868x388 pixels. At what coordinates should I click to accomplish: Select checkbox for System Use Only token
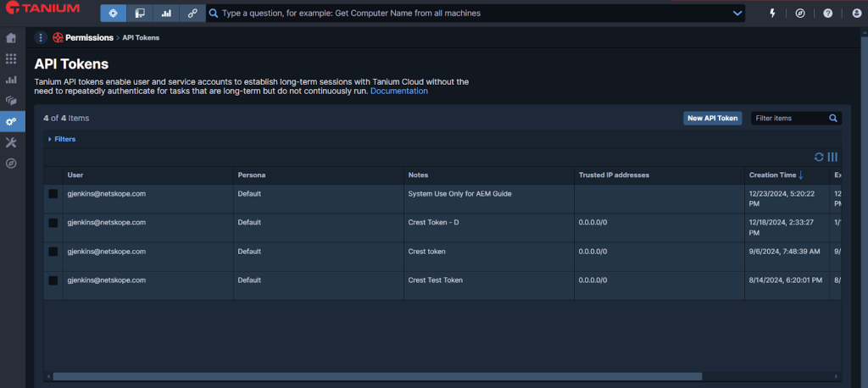[x=53, y=194]
